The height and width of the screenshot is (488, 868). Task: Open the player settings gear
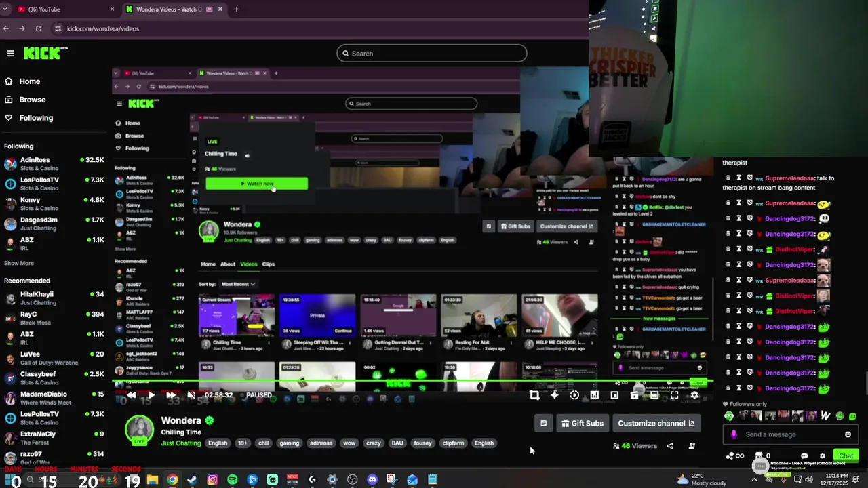click(694, 395)
